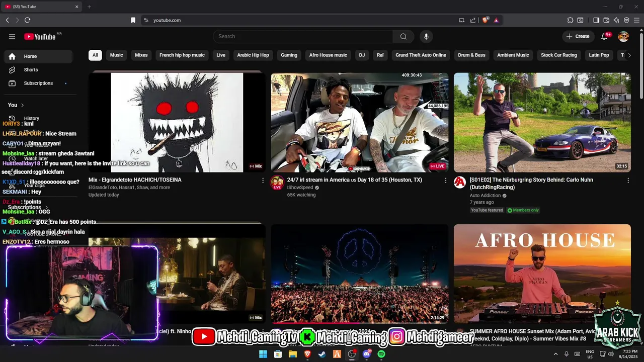The width and height of the screenshot is (644, 362).
Task: Select the DJ filter chip
Action: click(362, 55)
